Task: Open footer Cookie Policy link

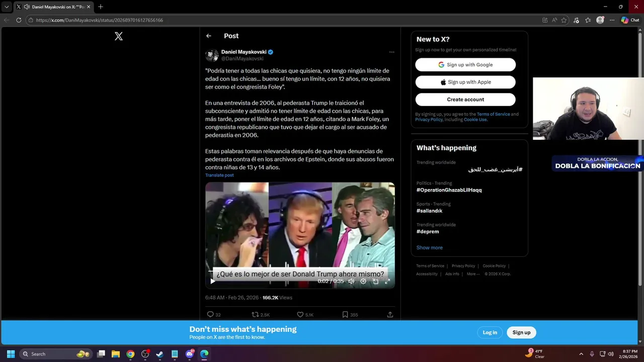Action: pos(494,266)
